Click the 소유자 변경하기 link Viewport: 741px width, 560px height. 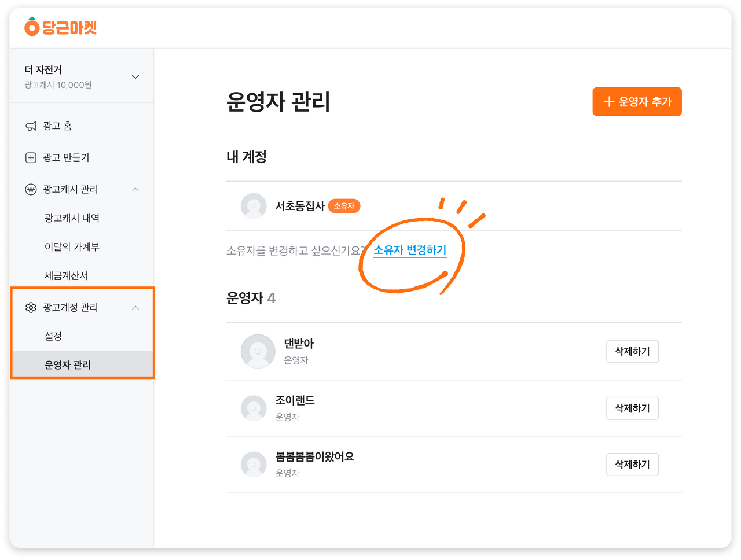pyautogui.click(x=410, y=250)
